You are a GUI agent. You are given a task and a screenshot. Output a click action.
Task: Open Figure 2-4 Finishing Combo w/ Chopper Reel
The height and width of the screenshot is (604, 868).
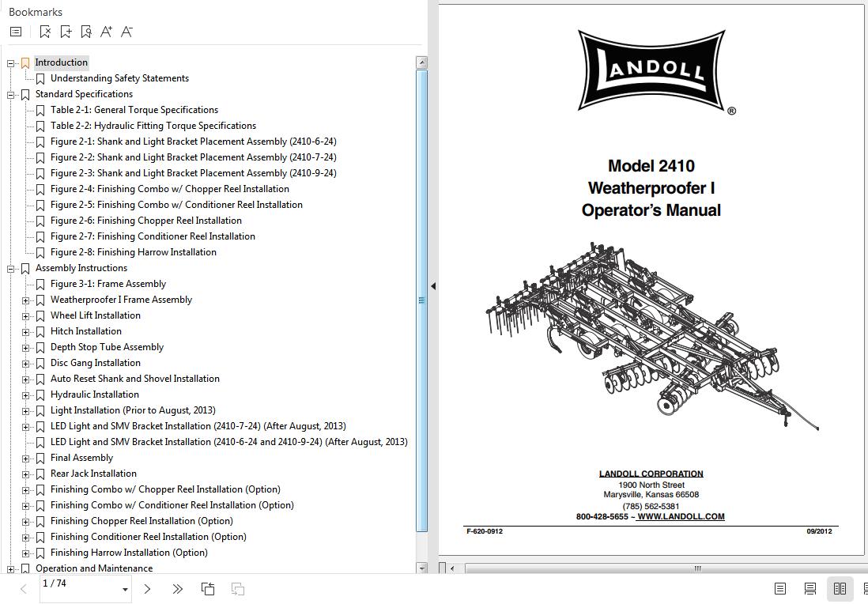[x=170, y=189]
